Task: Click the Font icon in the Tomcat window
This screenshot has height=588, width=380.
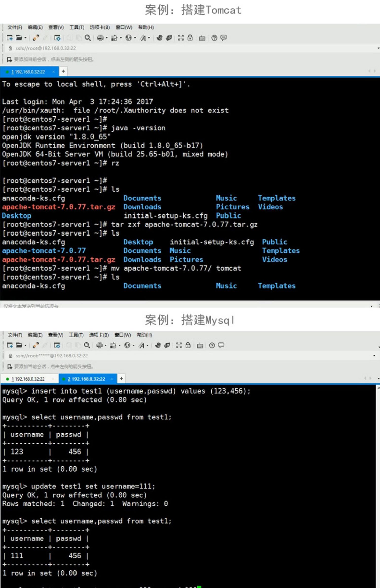Action: coord(143,38)
